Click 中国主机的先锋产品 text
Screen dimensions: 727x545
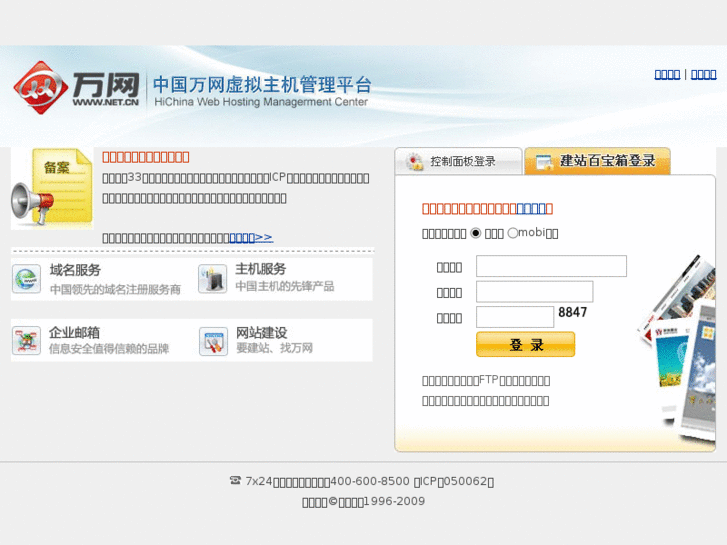point(285,286)
